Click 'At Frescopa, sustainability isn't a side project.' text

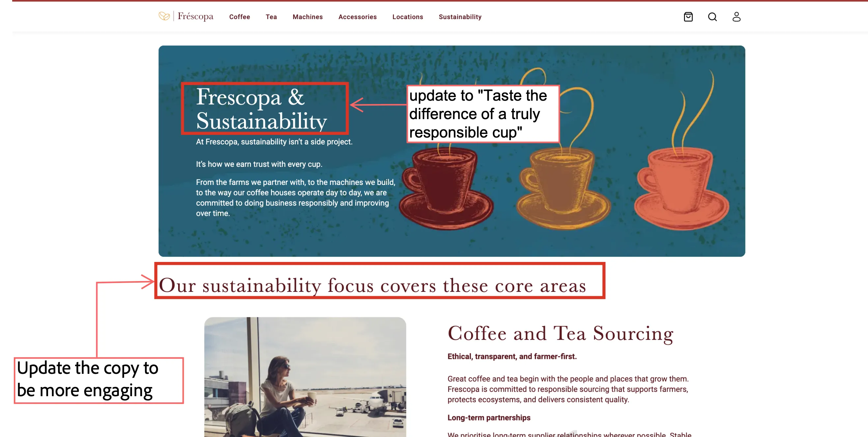tap(274, 142)
